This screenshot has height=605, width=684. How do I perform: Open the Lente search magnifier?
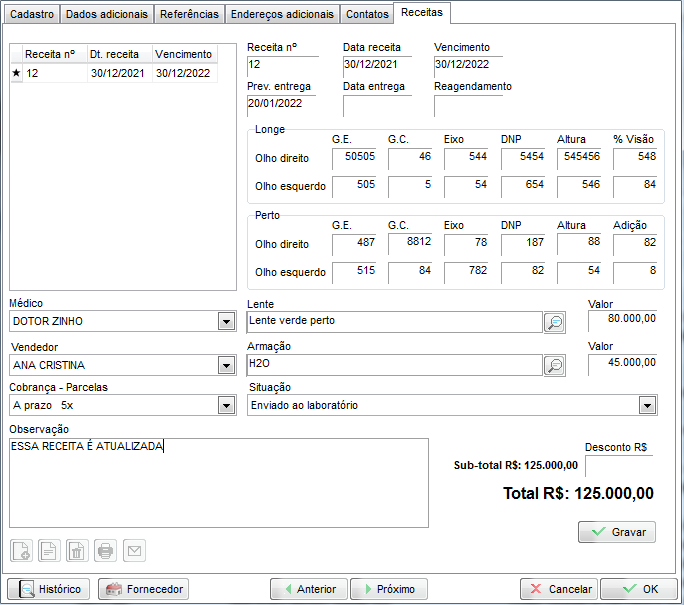[554, 322]
